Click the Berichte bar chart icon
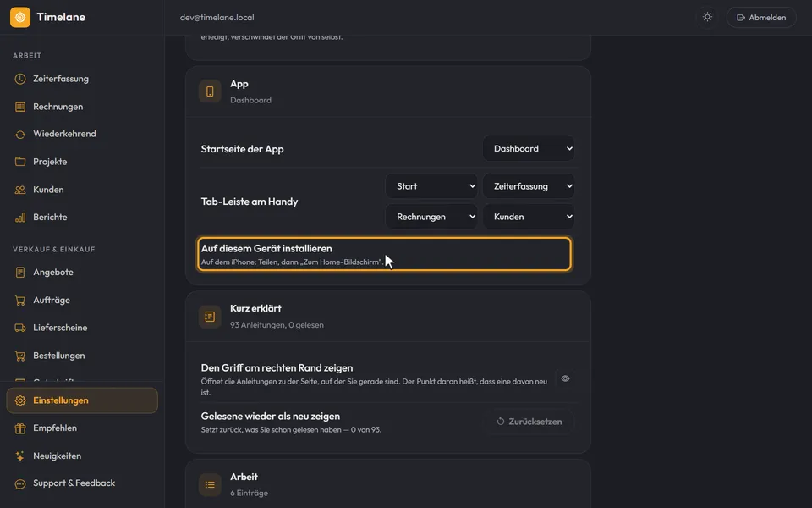The width and height of the screenshot is (812, 508). 20,218
